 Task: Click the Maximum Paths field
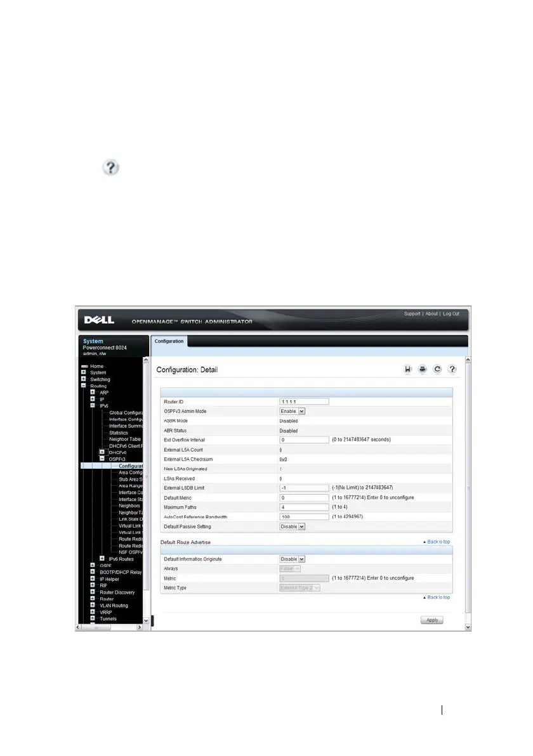coord(305,507)
